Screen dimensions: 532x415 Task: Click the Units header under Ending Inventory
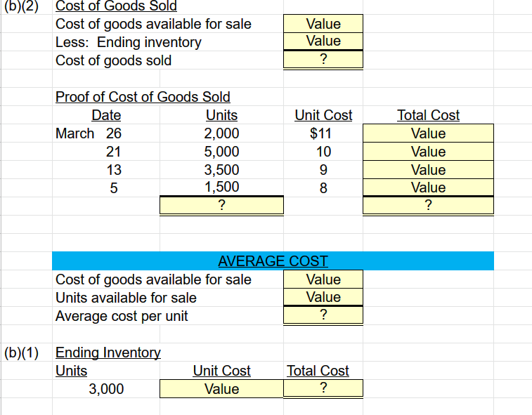71,371
